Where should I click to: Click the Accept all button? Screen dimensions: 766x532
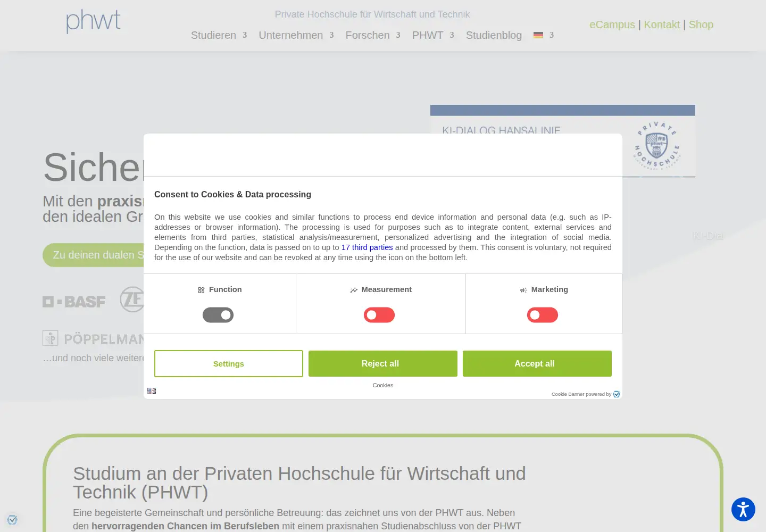click(537, 364)
